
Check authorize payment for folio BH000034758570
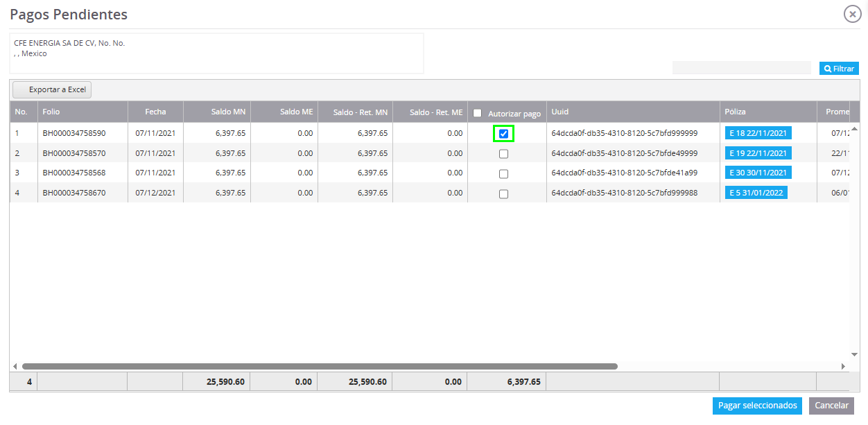click(x=503, y=154)
